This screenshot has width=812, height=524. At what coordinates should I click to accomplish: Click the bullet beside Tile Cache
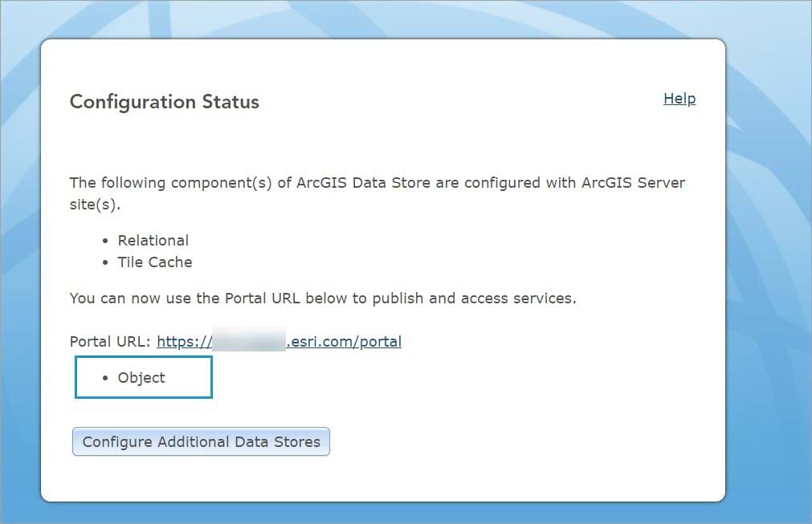(x=105, y=262)
